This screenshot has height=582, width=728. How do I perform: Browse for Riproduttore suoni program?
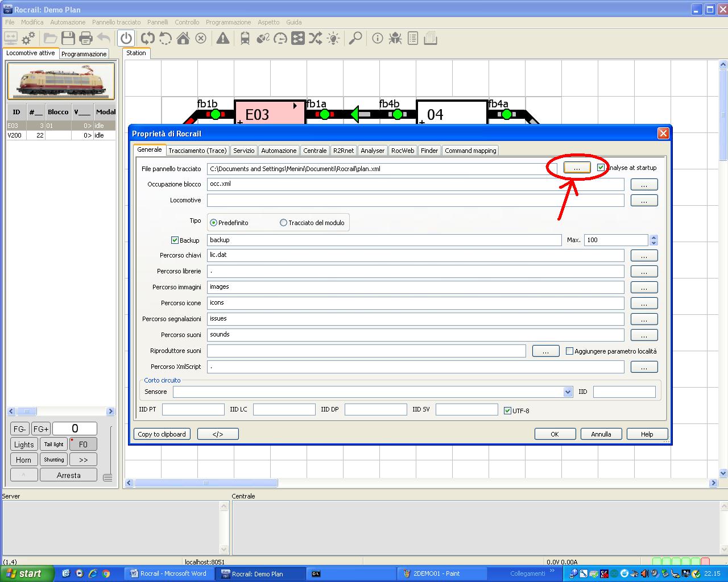tap(545, 351)
